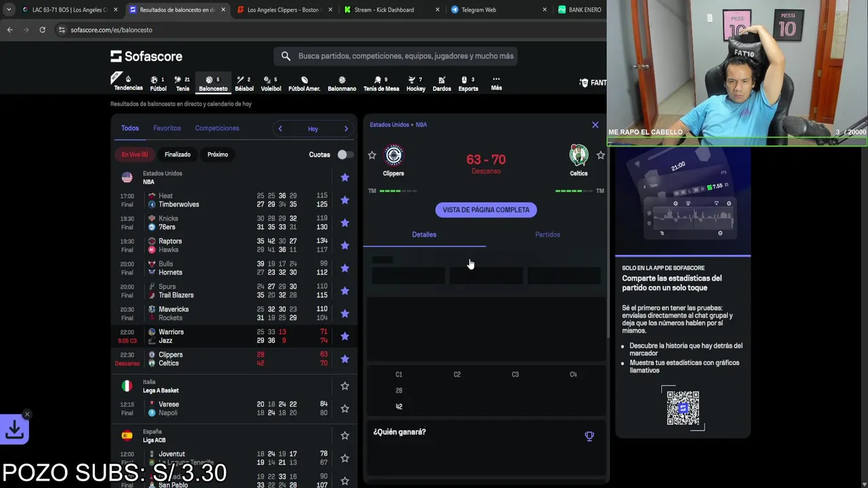Select the Fútbol sport icon
Image resolution: width=868 pixels, height=488 pixels.
click(x=158, y=83)
